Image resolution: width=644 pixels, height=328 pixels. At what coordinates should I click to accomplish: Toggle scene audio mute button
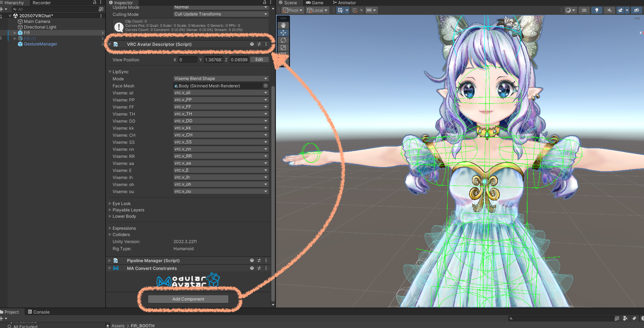[x=610, y=10]
